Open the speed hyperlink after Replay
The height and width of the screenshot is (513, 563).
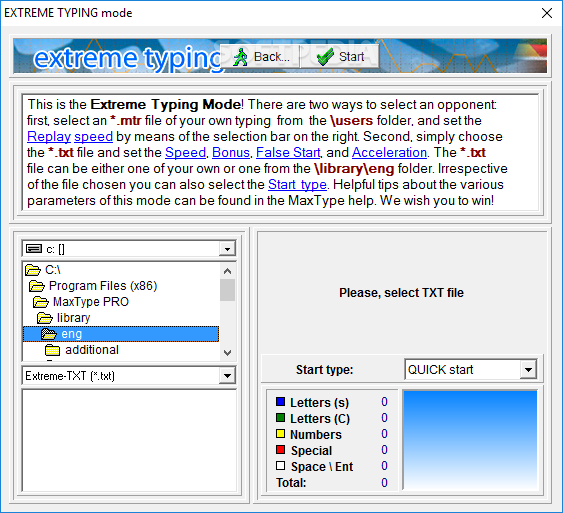pos(93,136)
